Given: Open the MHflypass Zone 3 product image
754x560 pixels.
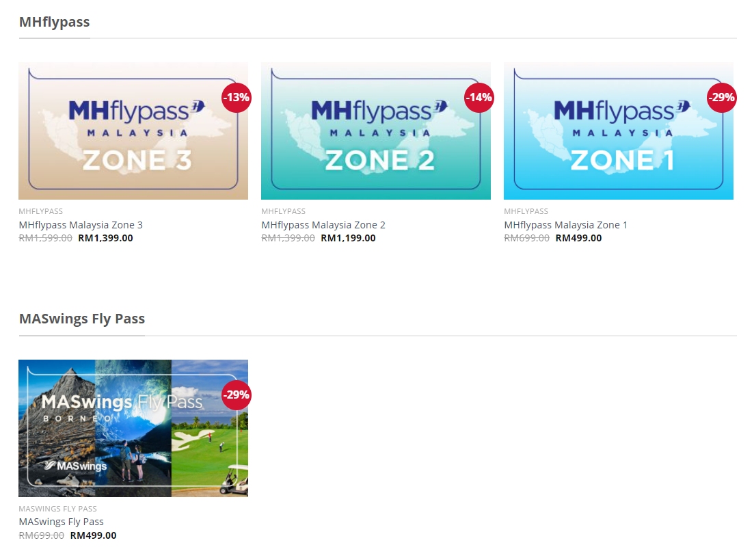Looking at the screenshot, I should [133, 131].
